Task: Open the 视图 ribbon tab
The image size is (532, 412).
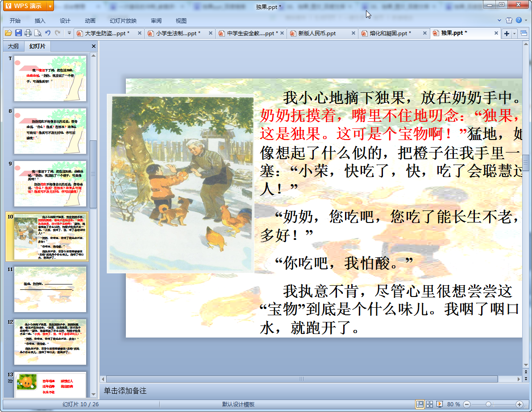Action: 181,21
